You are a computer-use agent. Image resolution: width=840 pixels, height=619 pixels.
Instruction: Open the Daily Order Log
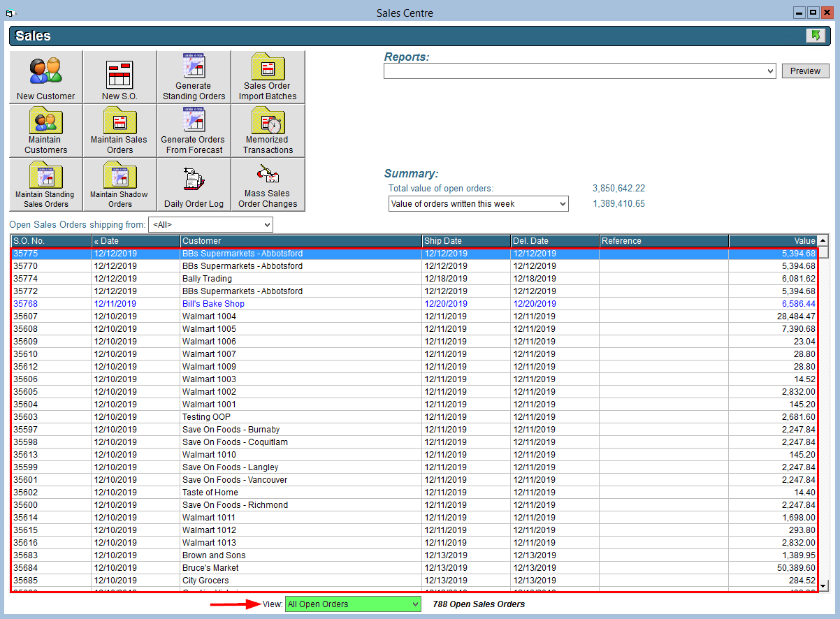[x=194, y=184]
